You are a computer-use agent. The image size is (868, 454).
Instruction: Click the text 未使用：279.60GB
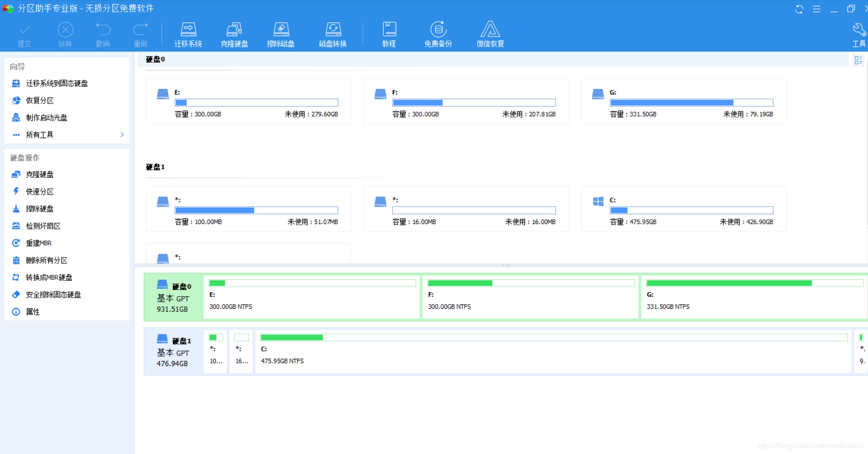point(311,114)
